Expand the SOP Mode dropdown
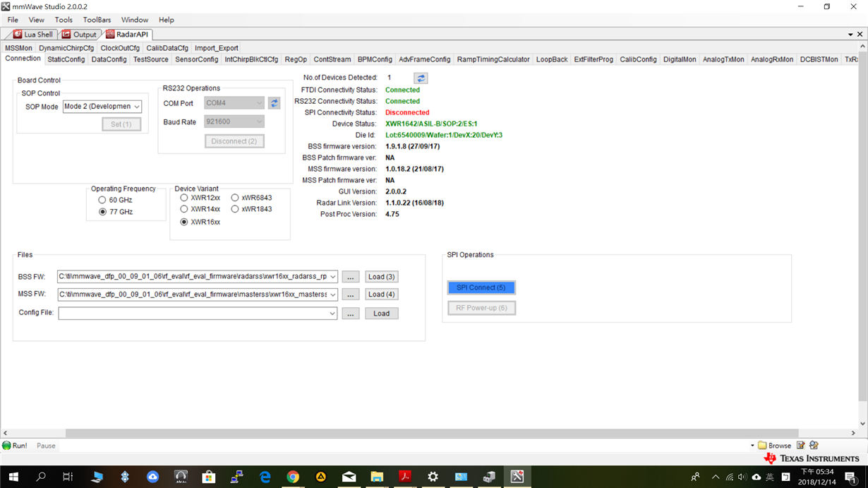This screenshot has height=488, width=868. 137,107
